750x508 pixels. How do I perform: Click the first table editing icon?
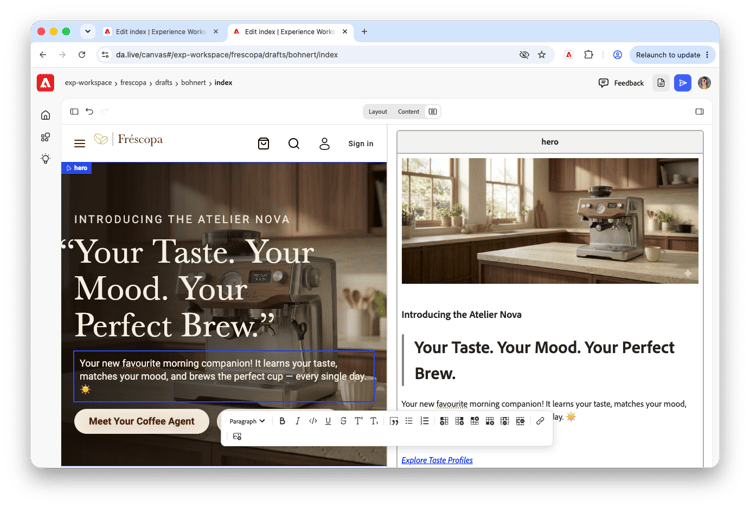pos(444,421)
